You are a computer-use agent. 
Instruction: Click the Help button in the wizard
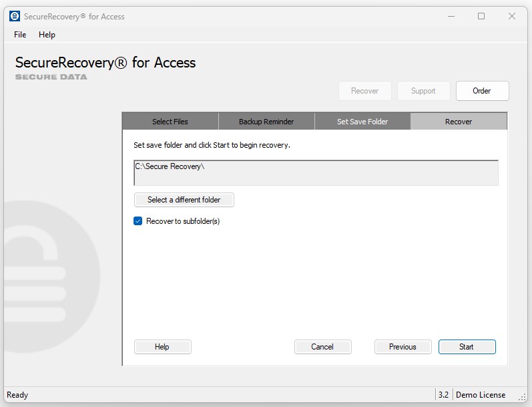tap(162, 347)
